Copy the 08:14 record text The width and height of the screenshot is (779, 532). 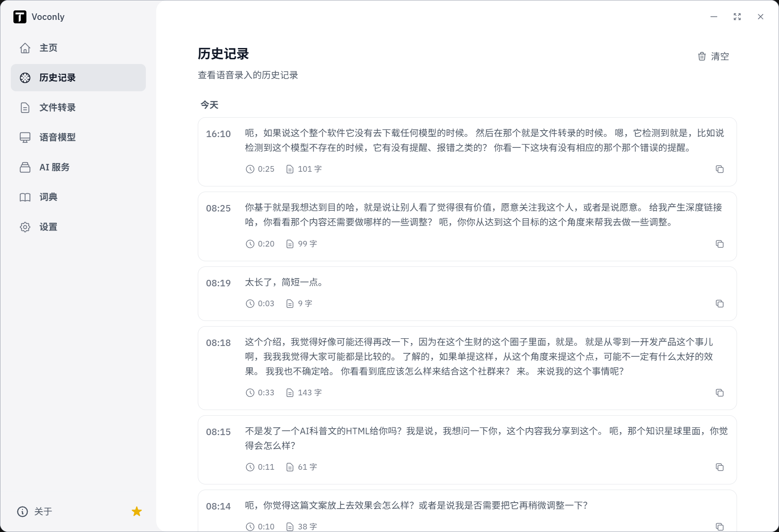click(720, 527)
